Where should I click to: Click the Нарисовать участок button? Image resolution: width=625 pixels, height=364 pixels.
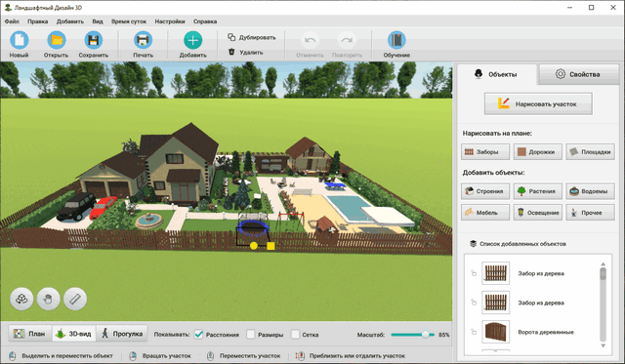[x=538, y=104]
